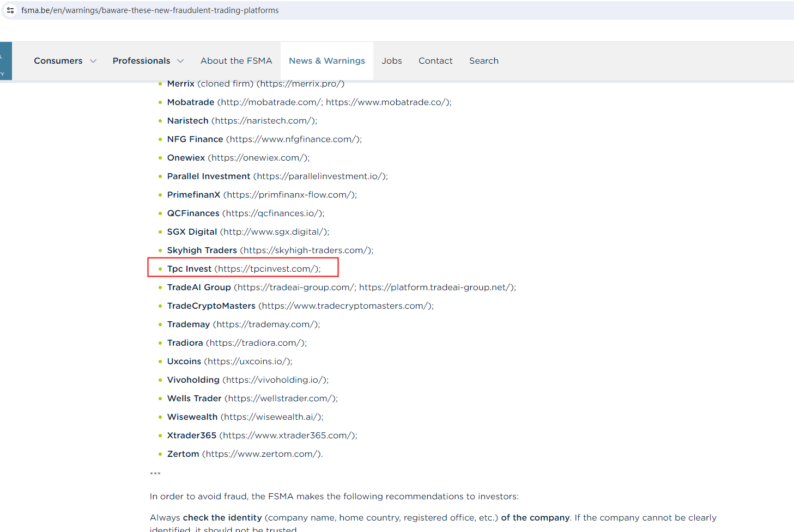
Task: Click Search in the navigation bar
Action: [x=483, y=61]
